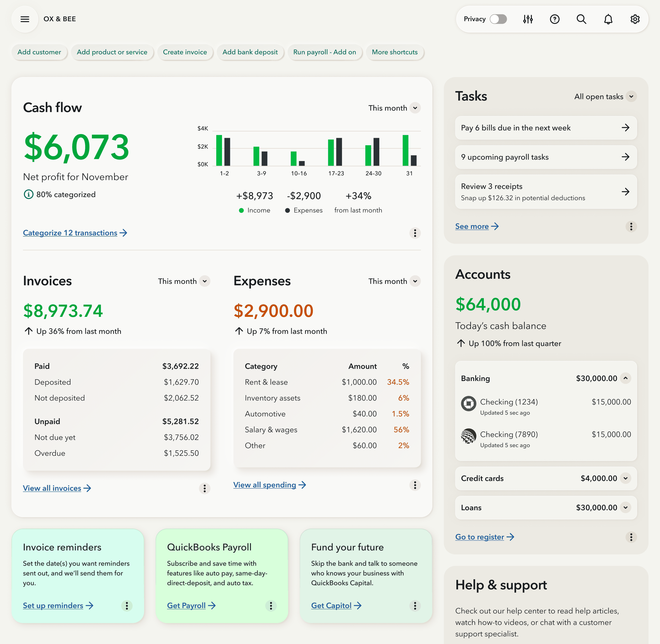Image resolution: width=660 pixels, height=644 pixels.
Task: Open the customize sliders icon
Action: tap(528, 19)
